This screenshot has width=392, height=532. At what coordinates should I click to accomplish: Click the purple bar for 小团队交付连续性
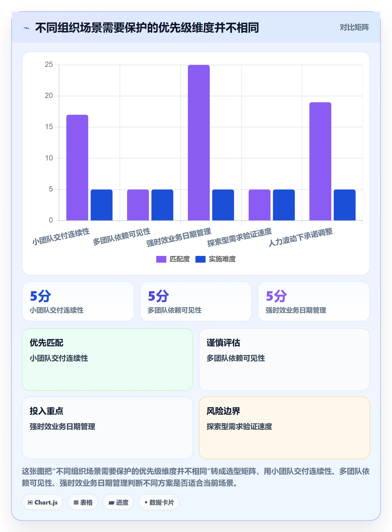pyautogui.click(x=77, y=167)
